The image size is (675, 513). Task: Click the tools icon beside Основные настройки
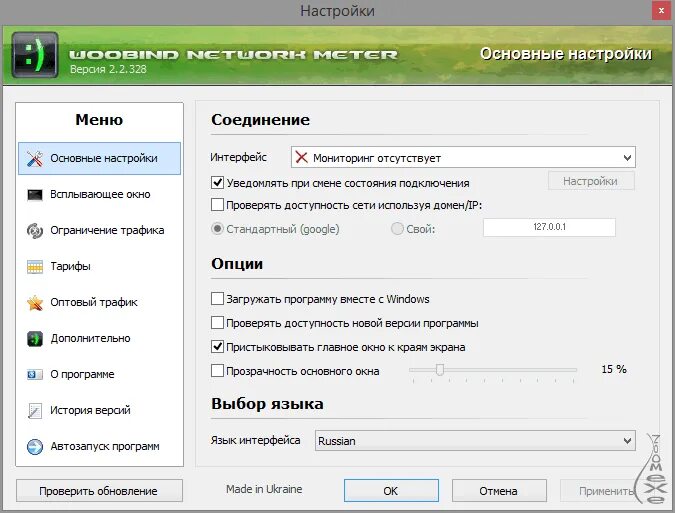[x=34, y=159]
